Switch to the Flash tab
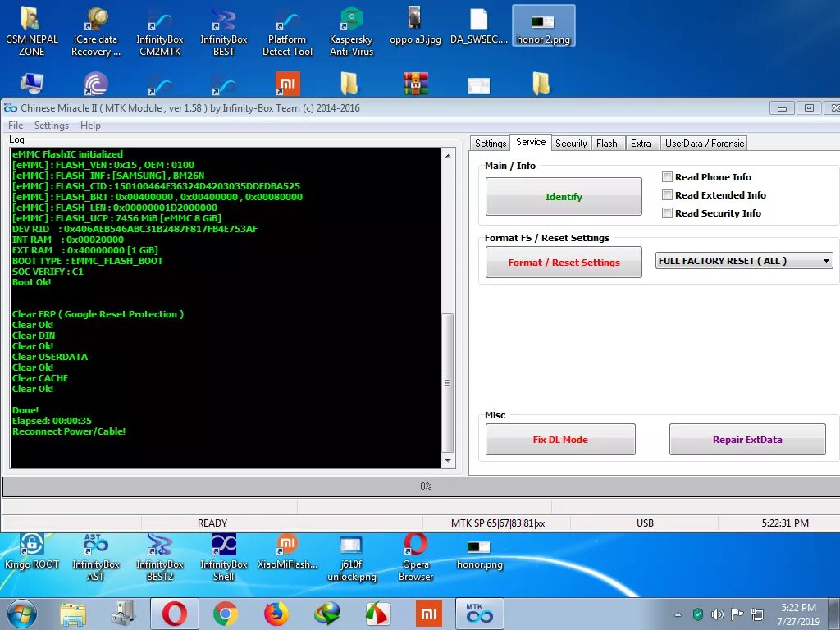Screen dimensions: 840x630 607,143
